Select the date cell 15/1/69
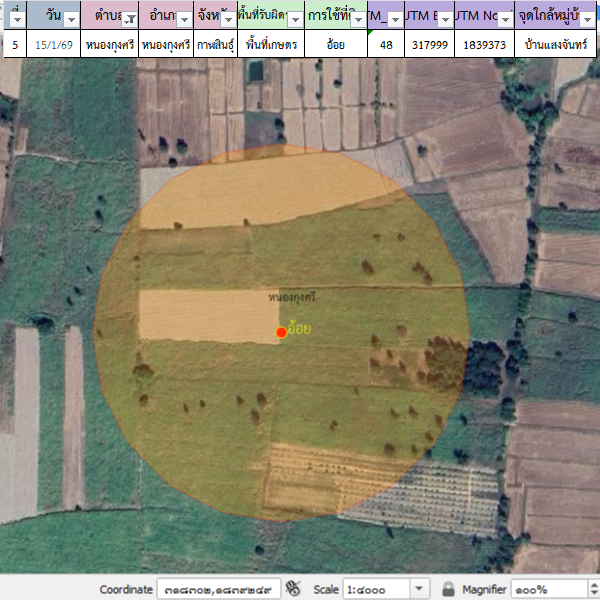This screenshot has height=600, width=600. [x=54, y=44]
